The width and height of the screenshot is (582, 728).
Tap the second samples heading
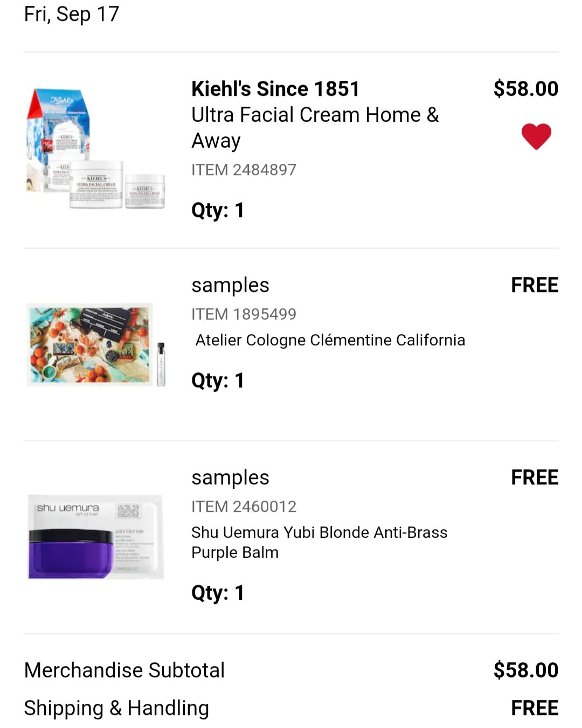(230, 478)
